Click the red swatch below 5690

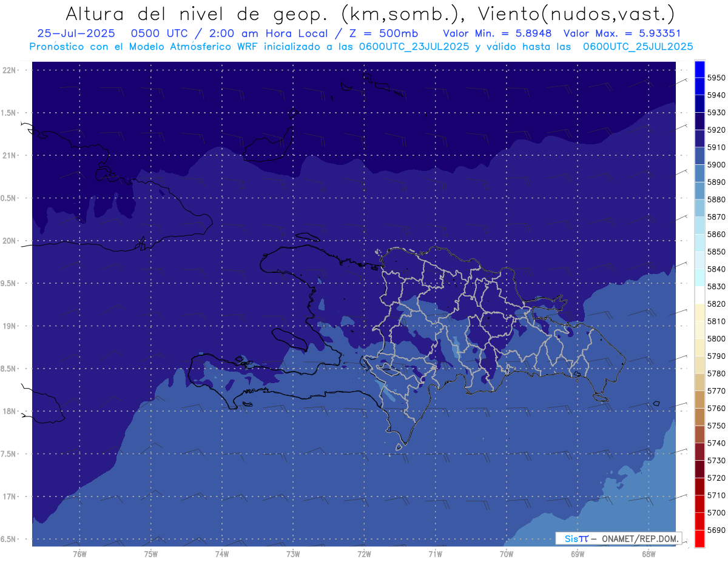coord(699,538)
